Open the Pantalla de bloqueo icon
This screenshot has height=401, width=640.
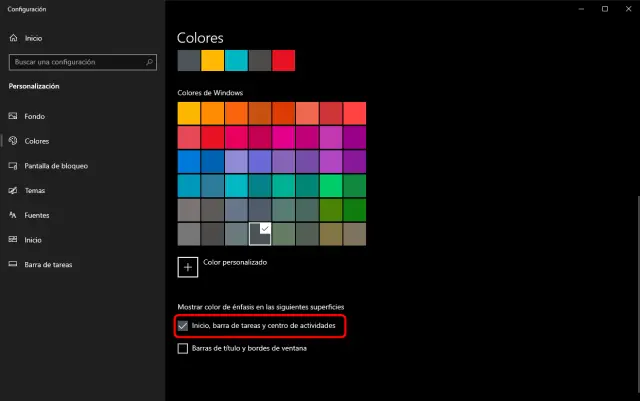pos(12,166)
